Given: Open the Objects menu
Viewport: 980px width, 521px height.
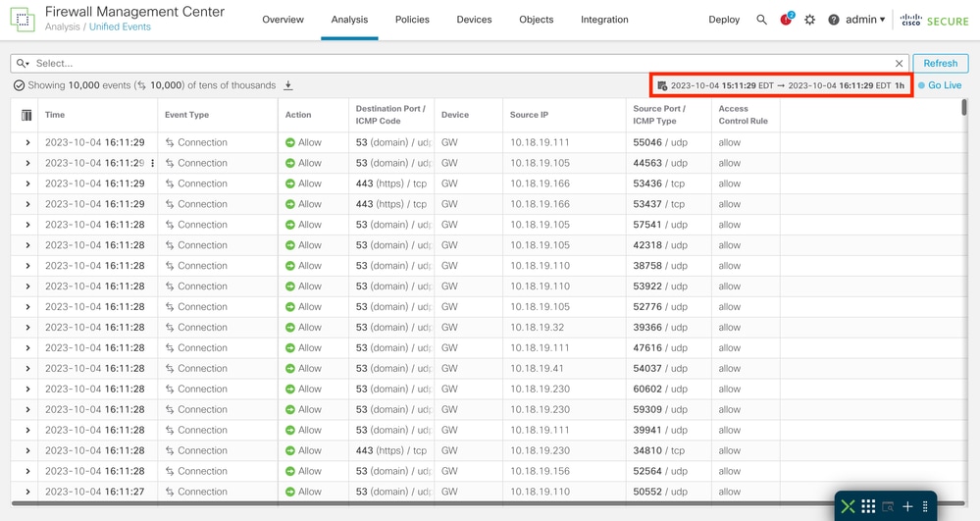Looking at the screenshot, I should pos(537,20).
